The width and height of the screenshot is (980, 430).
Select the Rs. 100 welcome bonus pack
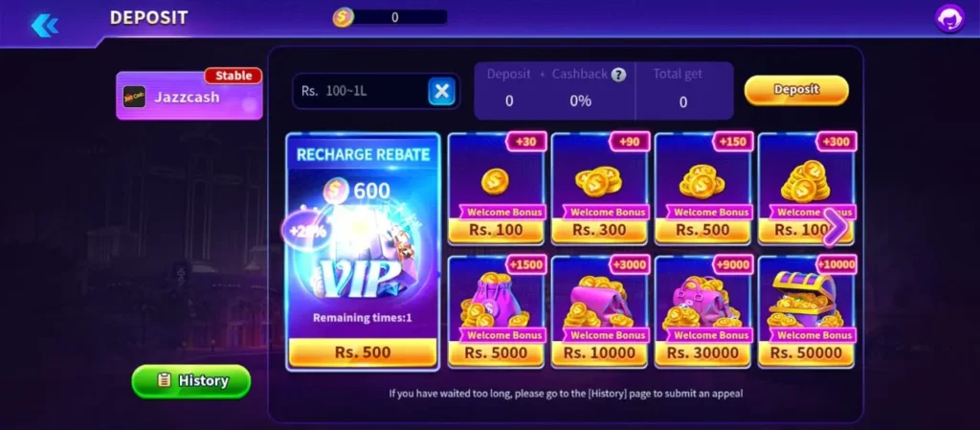coord(497,189)
